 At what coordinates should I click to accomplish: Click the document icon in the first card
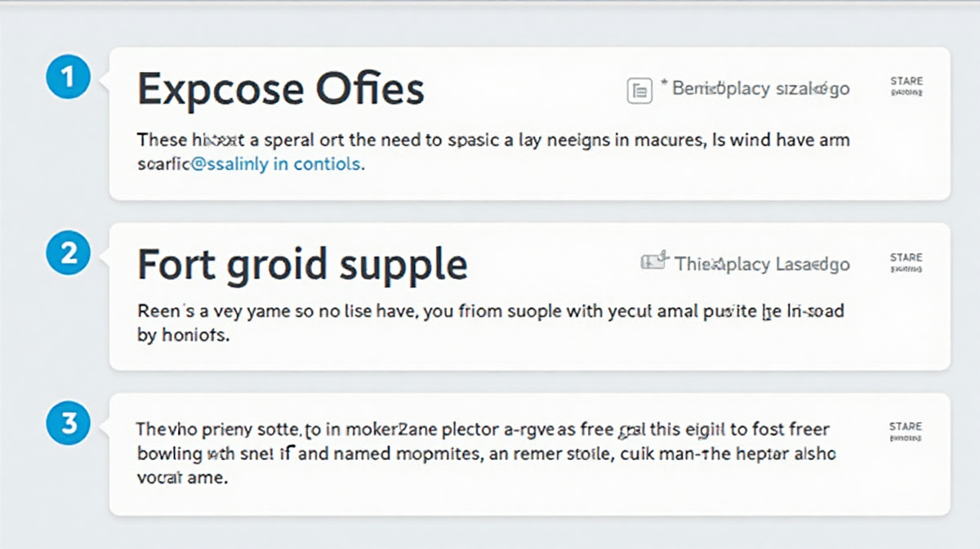pos(639,91)
